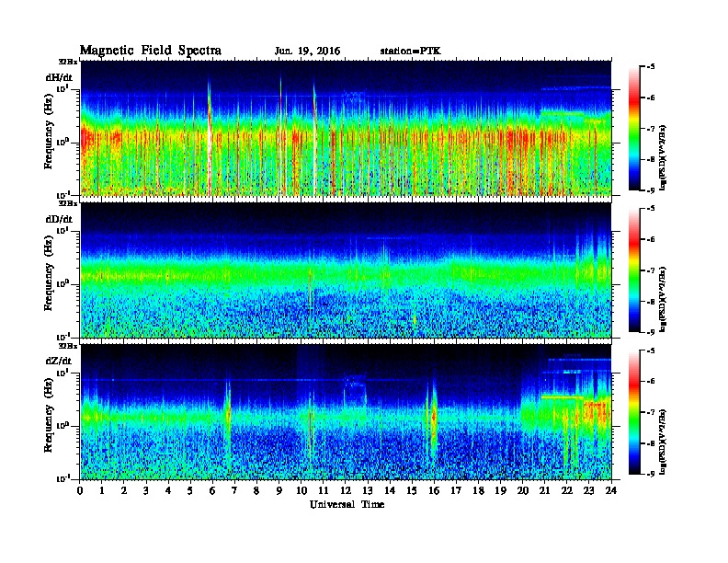Click the yellow horizontal band near 21 UT in dZ/dt

(x=563, y=397)
